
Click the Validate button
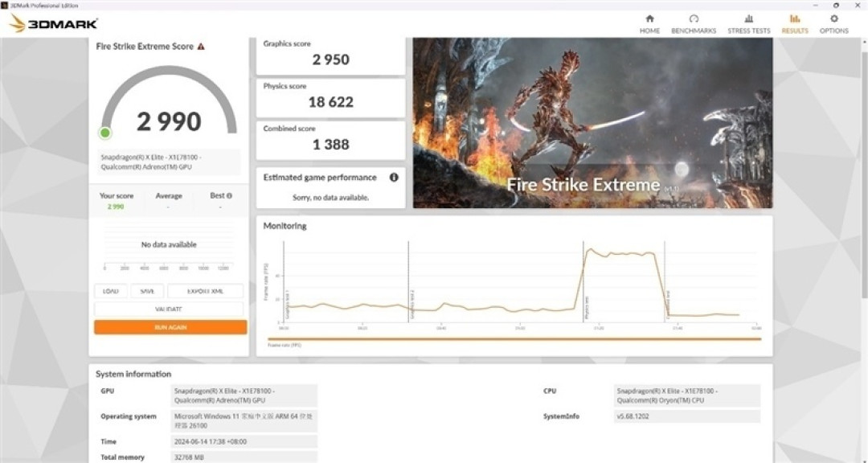tap(169, 309)
